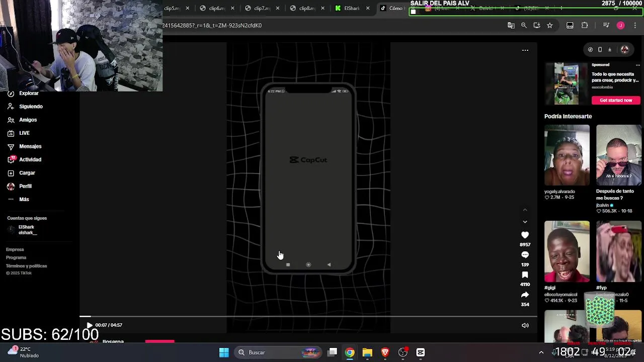Image resolution: width=644 pixels, height=362 pixels.
Task: Click TikTok get-app download icon
Action: 609,50
